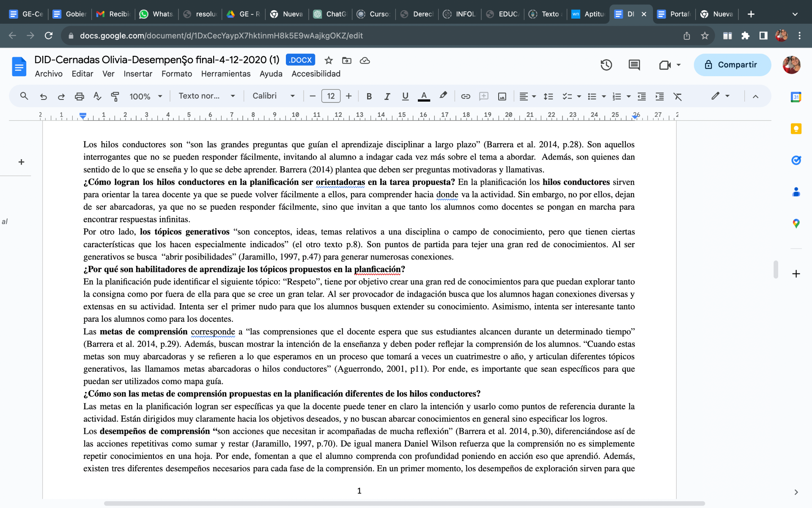The width and height of the screenshot is (812, 508).
Task: Open the text color picker
Action: pyautogui.click(x=424, y=97)
